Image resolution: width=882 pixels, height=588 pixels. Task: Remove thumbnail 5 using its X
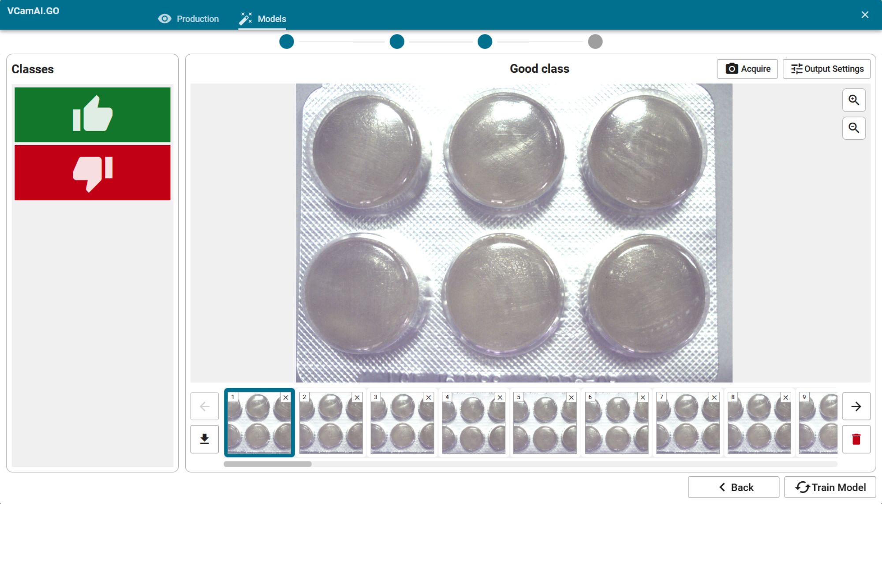[x=572, y=397]
